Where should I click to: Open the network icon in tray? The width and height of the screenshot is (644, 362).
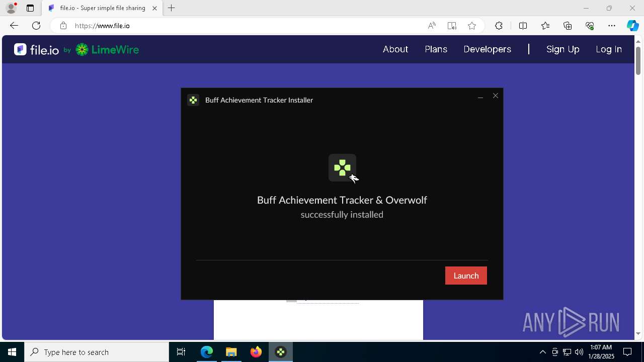(x=567, y=352)
